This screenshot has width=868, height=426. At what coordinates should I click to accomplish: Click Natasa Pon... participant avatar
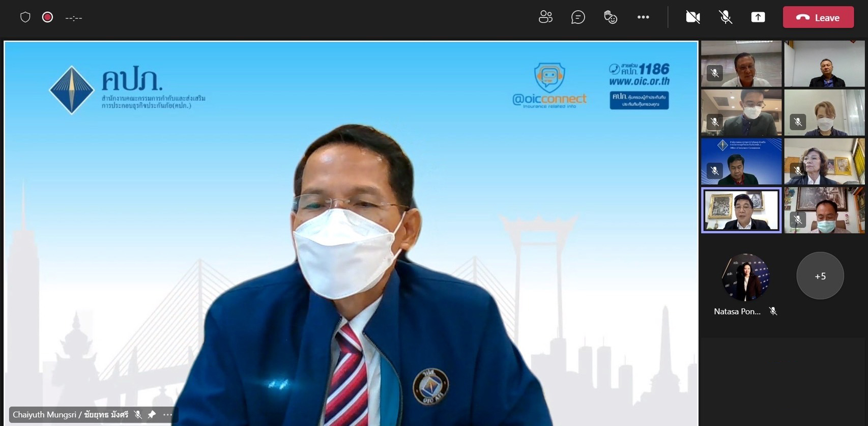coord(745,277)
